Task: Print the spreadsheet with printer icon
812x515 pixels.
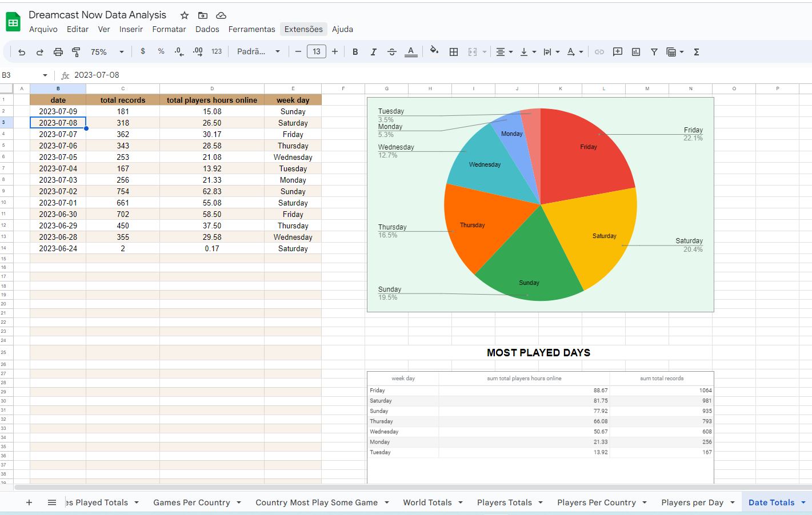Action: (x=58, y=52)
